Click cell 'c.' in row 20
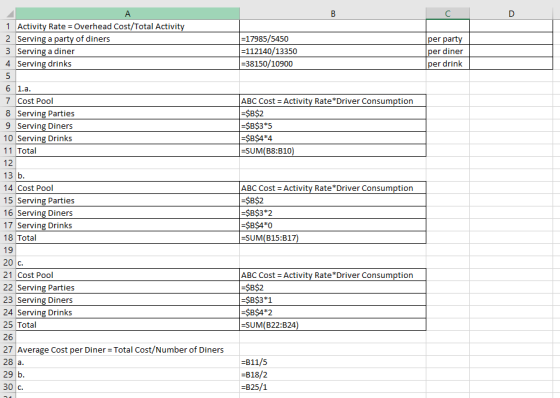Image resolution: width=560 pixels, height=398 pixels. tap(128, 263)
